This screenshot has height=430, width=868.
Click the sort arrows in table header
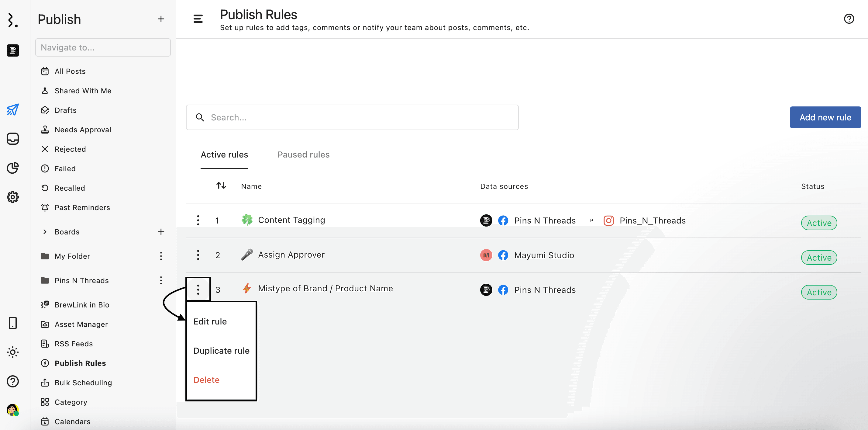point(221,186)
